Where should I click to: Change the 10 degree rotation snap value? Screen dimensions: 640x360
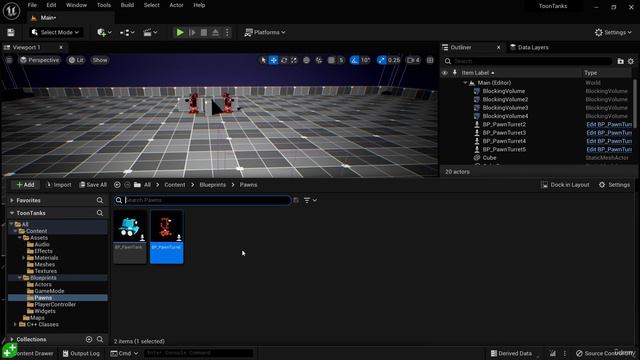pyautogui.click(x=365, y=60)
